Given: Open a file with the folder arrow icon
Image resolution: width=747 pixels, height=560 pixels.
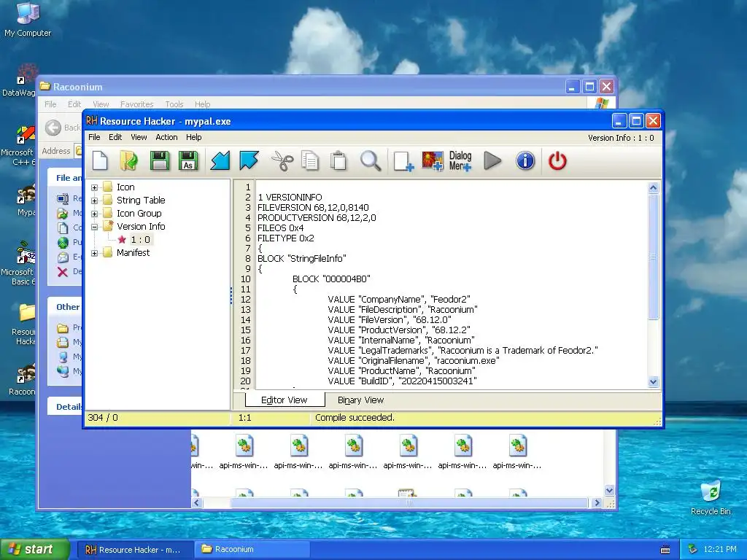Looking at the screenshot, I should pyautogui.click(x=128, y=160).
